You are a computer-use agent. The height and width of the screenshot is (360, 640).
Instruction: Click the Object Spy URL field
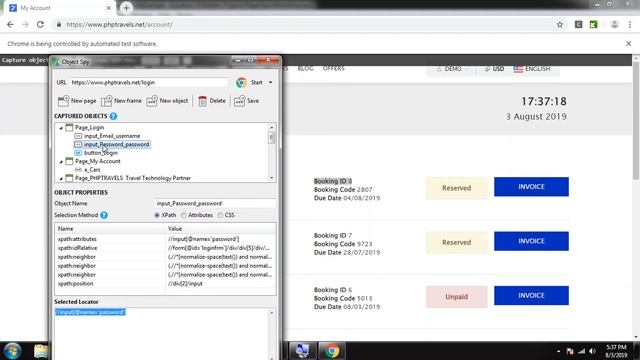(x=148, y=82)
